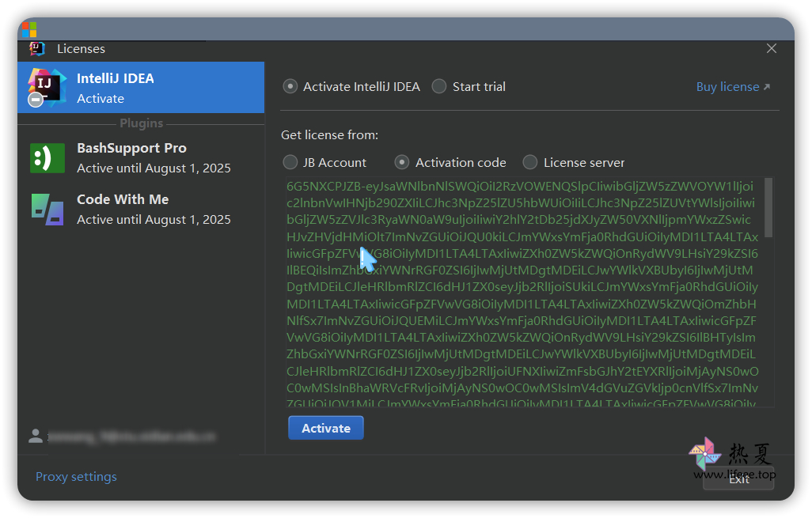Select JB Account as license source
This screenshot has height=518, width=812.
(290, 163)
